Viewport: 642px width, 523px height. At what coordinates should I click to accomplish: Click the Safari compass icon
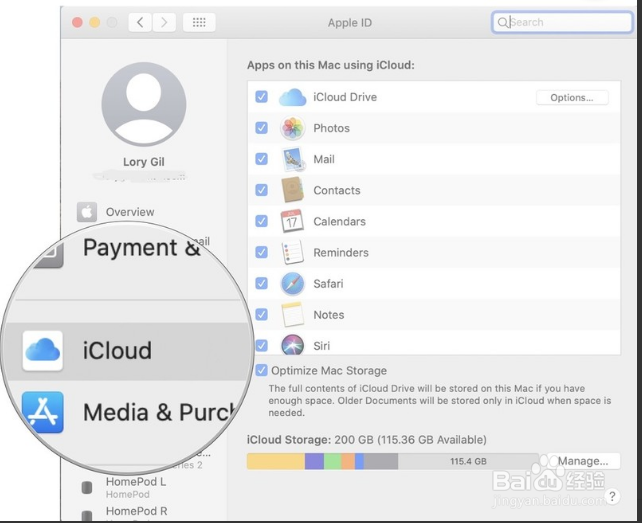(292, 283)
